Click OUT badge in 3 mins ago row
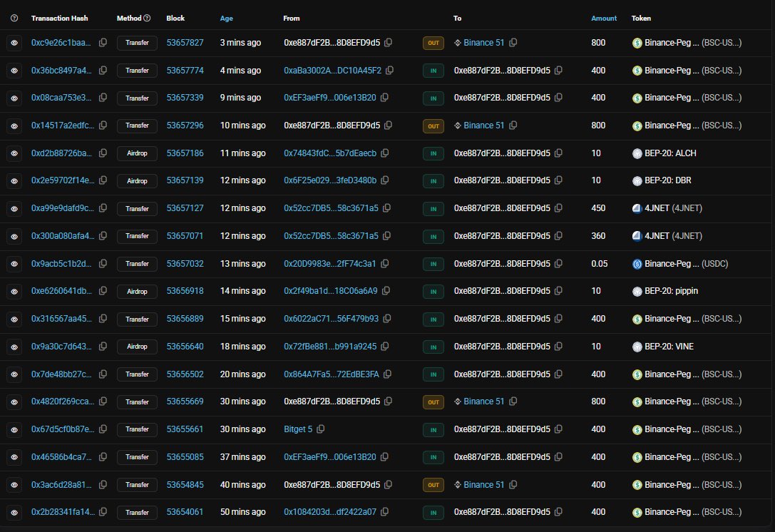 [x=433, y=43]
